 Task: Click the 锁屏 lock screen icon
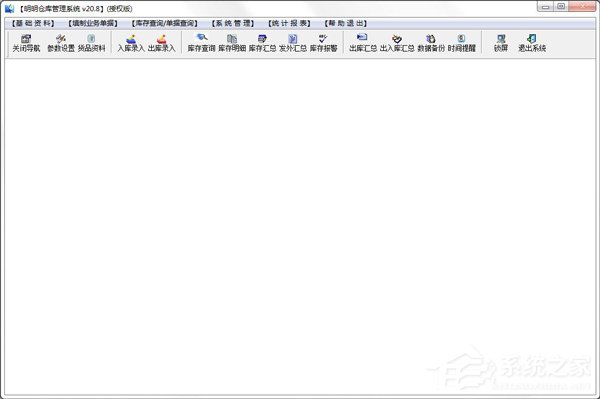(501, 43)
